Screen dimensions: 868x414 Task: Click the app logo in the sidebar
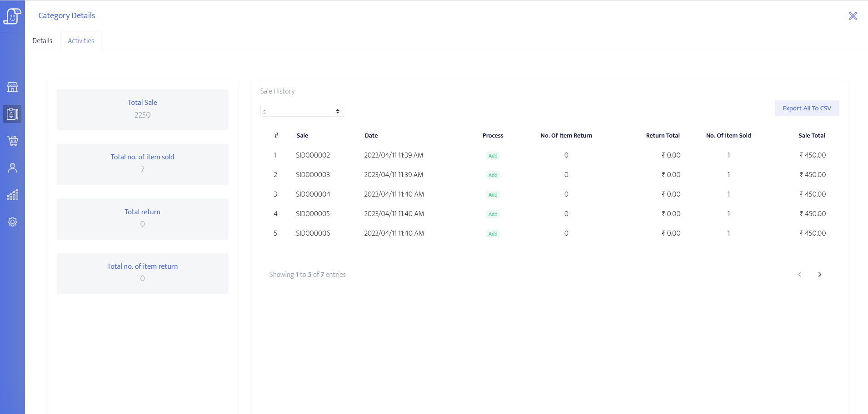pyautogui.click(x=12, y=16)
